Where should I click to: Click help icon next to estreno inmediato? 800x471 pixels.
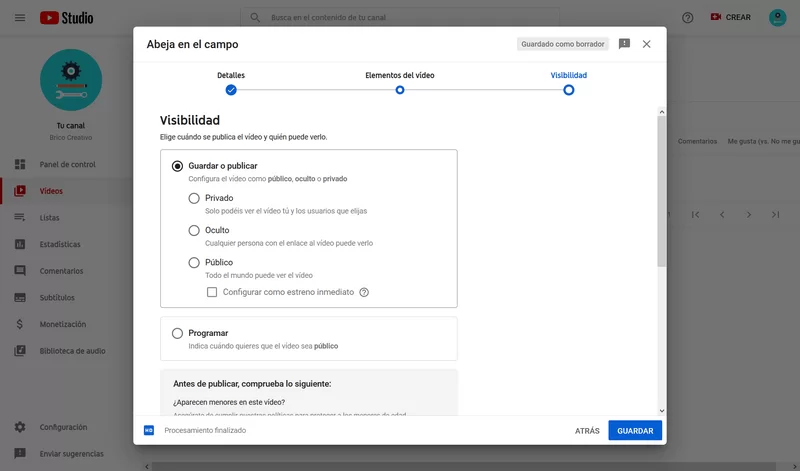pos(364,292)
